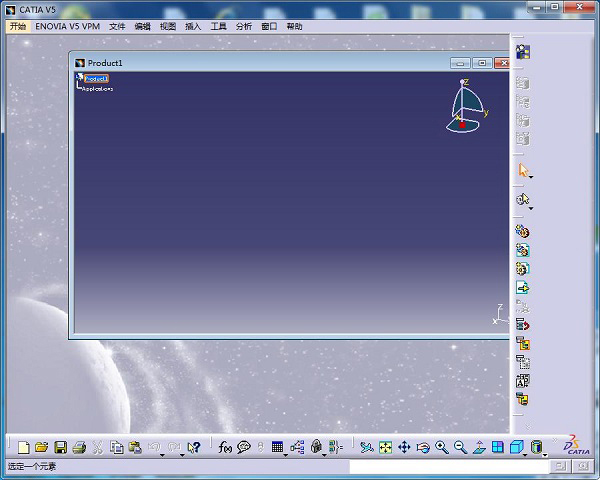Expand dropdown beside Isometric View cube

525,455
